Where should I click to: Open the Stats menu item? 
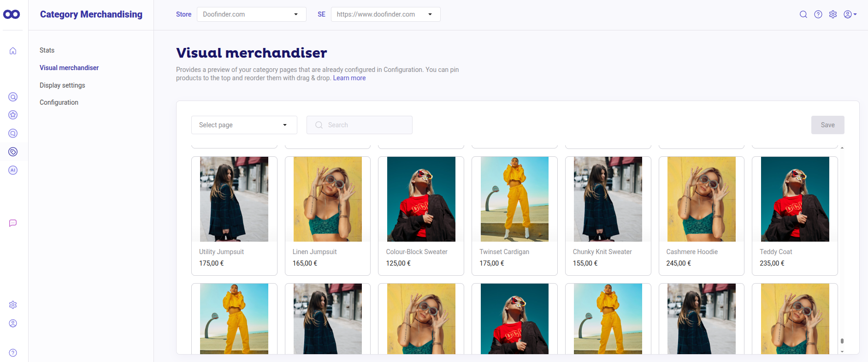[47, 50]
